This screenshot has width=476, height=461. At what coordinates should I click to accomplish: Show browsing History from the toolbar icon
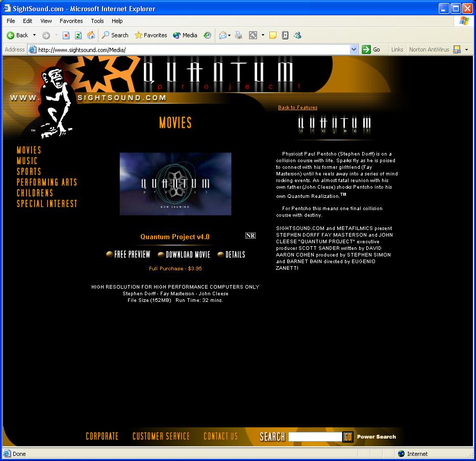[x=207, y=35]
